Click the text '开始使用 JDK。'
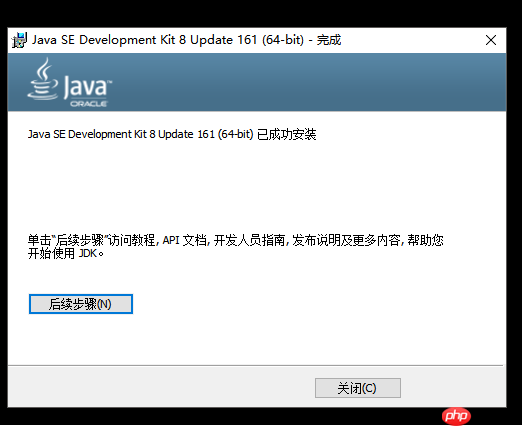Image resolution: width=523 pixels, height=426 pixels. coord(66,254)
